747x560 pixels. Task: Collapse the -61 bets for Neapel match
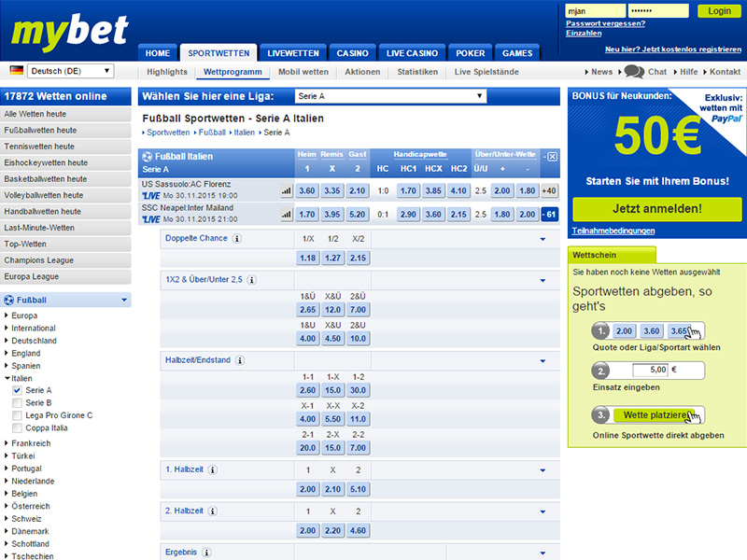pyautogui.click(x=549, y=215)
